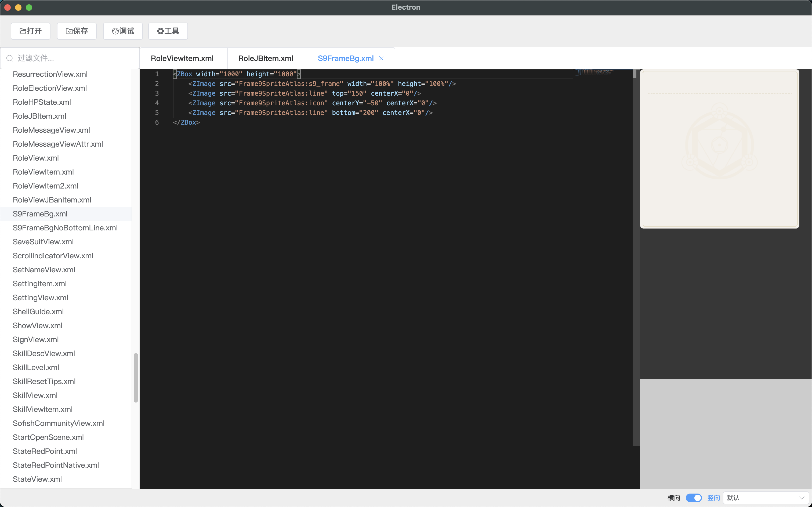Switch to the RoleViewItem.xml tab

point(182,58)
